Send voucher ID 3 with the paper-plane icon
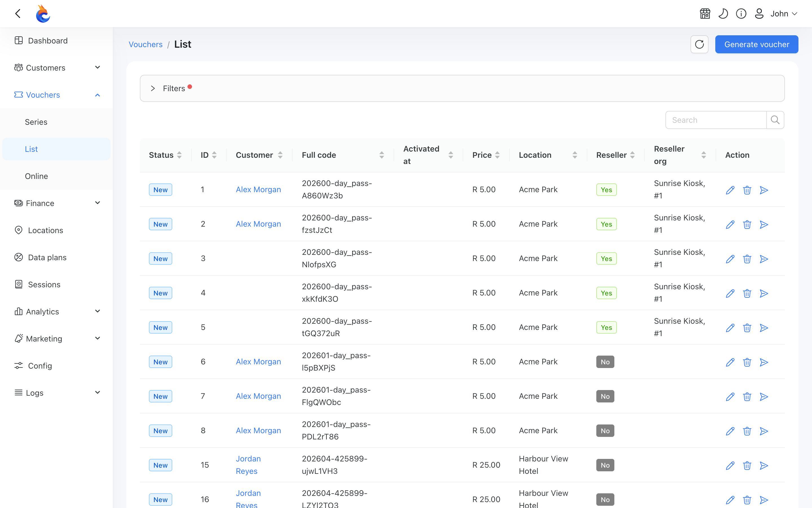The height and width of the screenshot is (508, 812). (x=764, y=259)
